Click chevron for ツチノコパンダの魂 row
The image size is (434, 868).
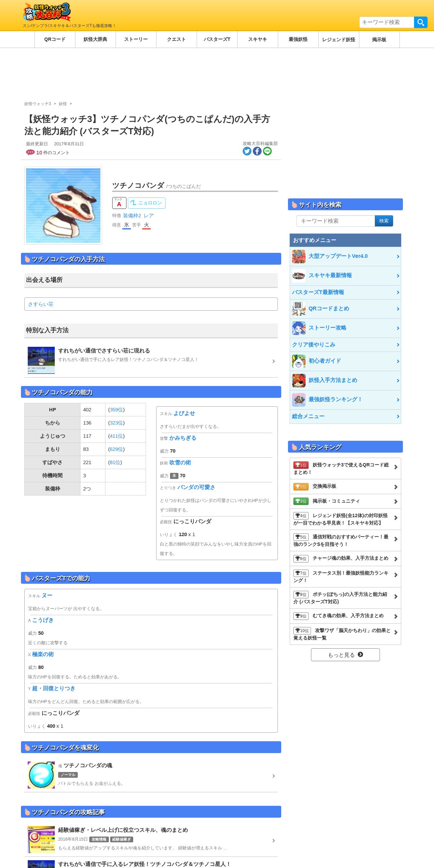273,776
